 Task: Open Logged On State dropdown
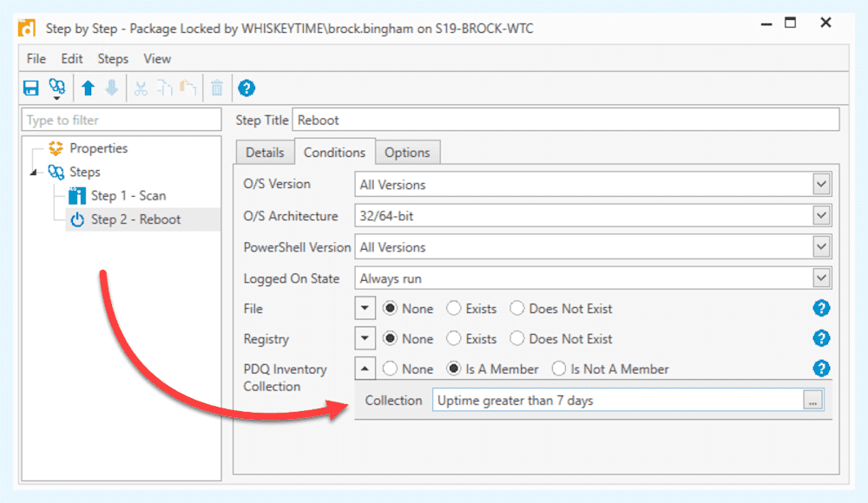tap(821, 278)
